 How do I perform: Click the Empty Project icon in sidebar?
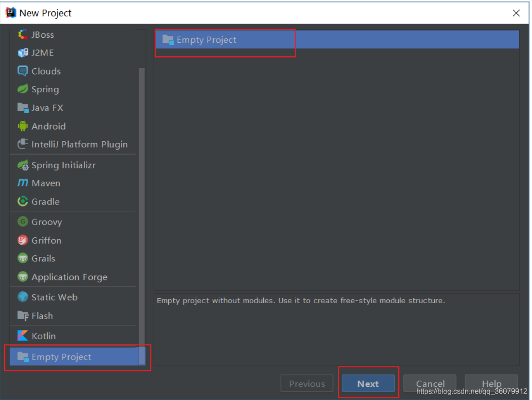tap(23, 356)
